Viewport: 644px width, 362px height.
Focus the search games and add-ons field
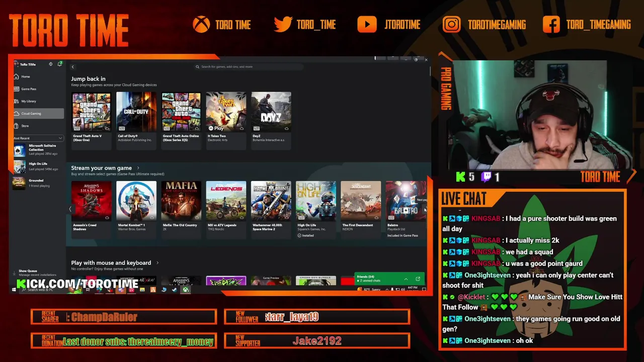(x=249, y=66)
